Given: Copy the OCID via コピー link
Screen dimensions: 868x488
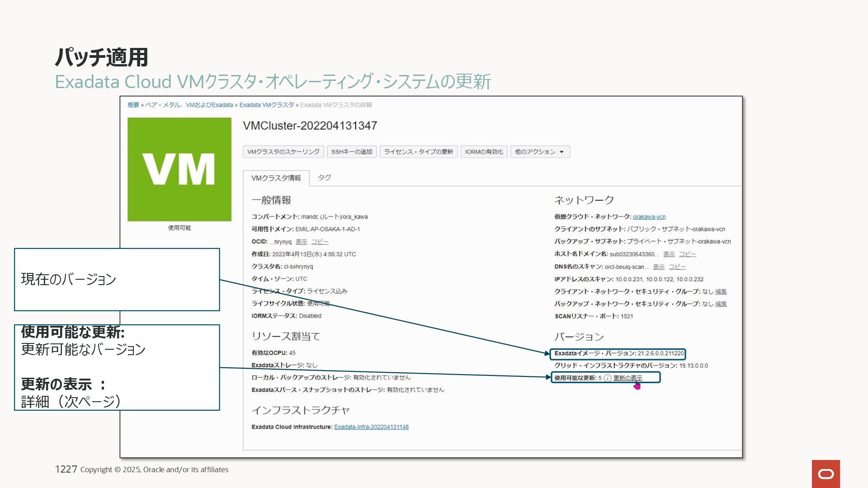Looking at the screenshot, I should point(320,242).
